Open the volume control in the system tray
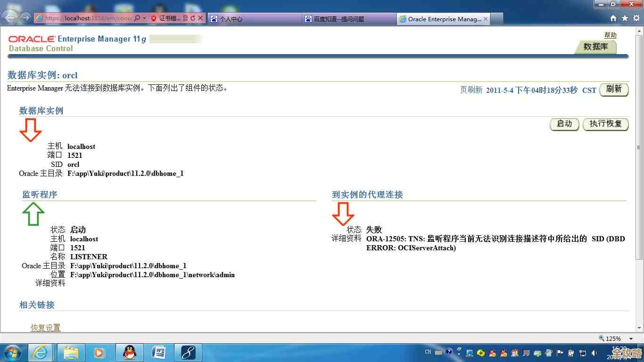 [594, 352]
